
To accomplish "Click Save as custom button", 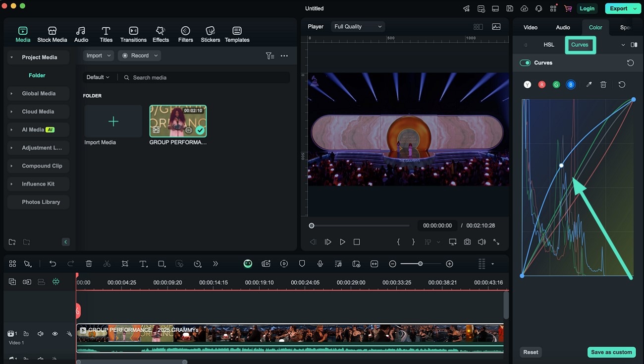I will [x=611, y=352].
